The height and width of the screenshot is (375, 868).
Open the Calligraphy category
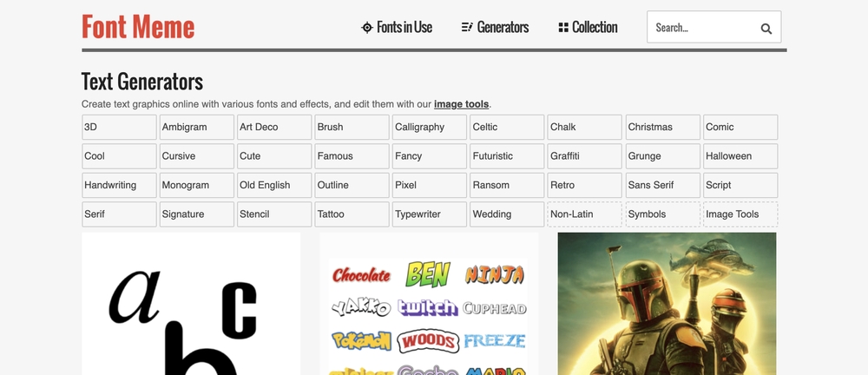coord(430,127)
